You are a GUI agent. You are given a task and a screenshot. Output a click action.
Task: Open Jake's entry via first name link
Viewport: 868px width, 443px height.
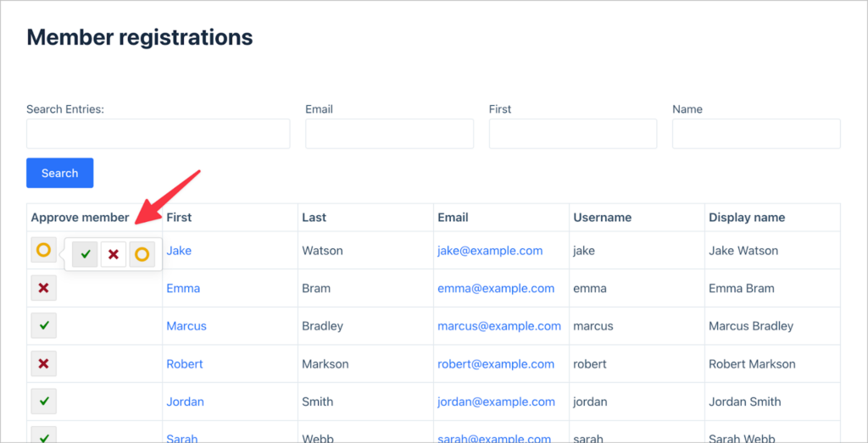coord(179,251)
